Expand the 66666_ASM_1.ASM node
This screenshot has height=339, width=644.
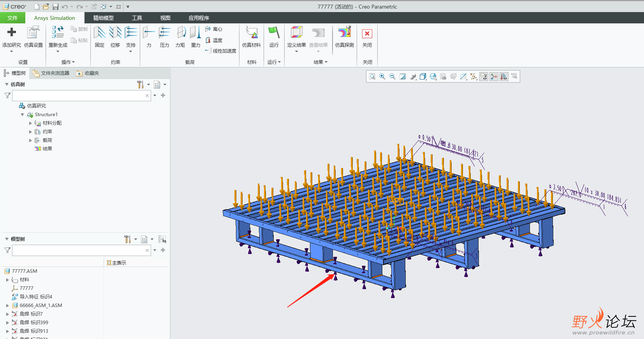point(7,305)
